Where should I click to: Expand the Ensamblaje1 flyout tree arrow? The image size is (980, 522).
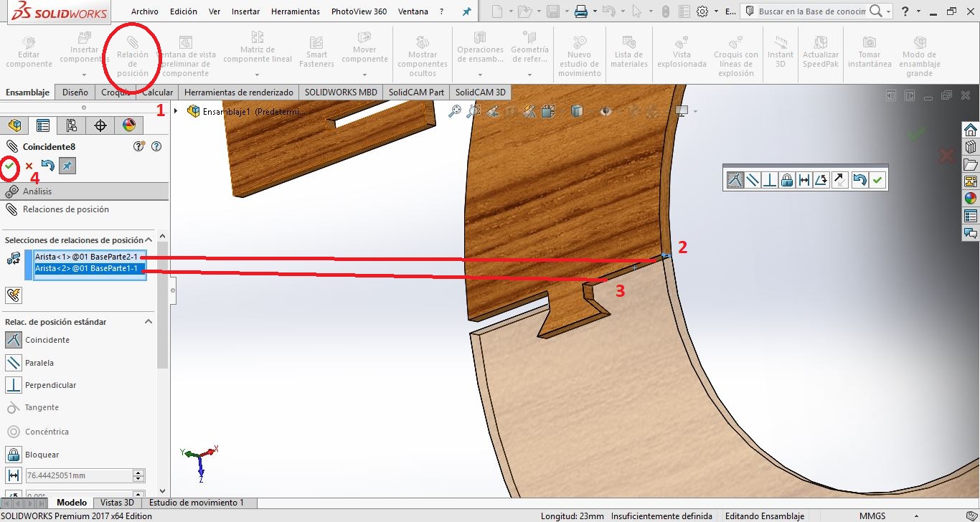pos(176,111)
